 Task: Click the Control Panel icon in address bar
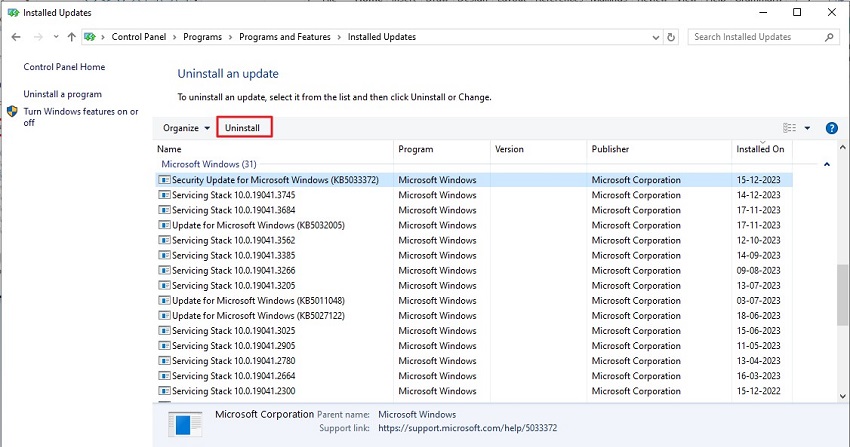(x=90, y=37)
